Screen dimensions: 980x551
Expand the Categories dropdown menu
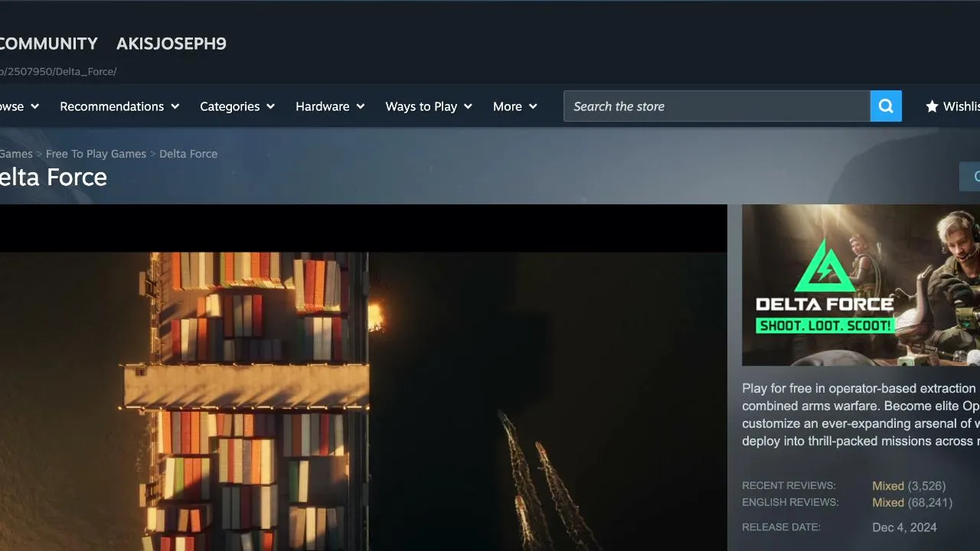coord(237,106)
